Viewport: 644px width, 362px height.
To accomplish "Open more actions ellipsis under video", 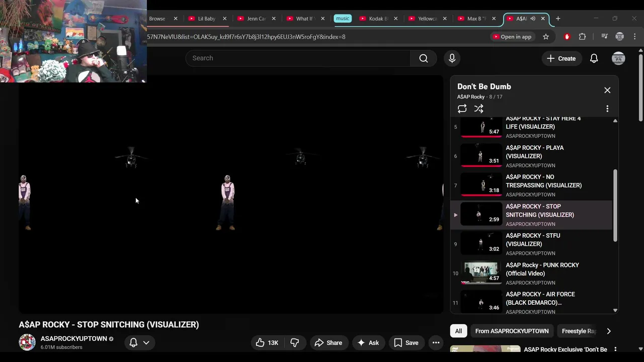I will (436, 343).
